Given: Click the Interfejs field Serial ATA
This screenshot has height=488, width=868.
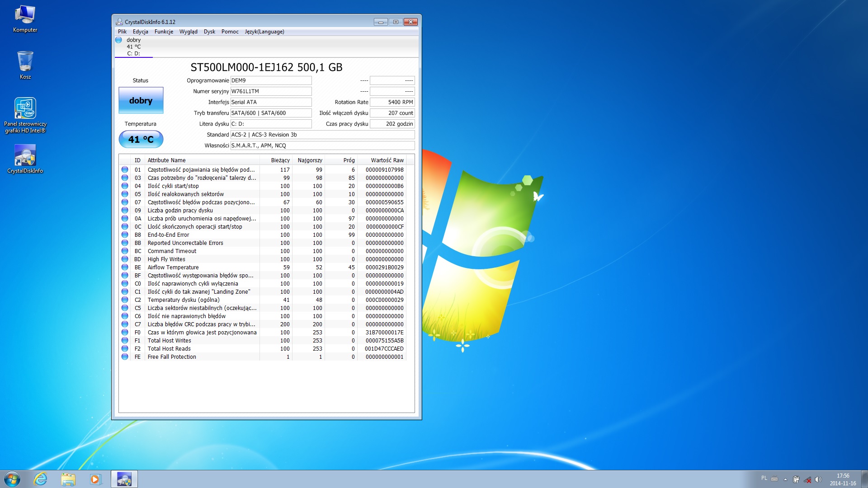Looking at the screenshot, I should [271, 102].
